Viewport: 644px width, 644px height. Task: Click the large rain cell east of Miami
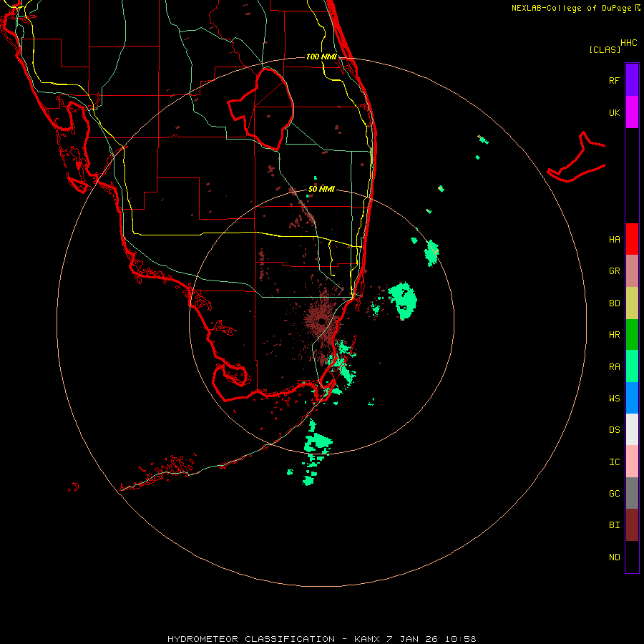(x=403, y=301)
